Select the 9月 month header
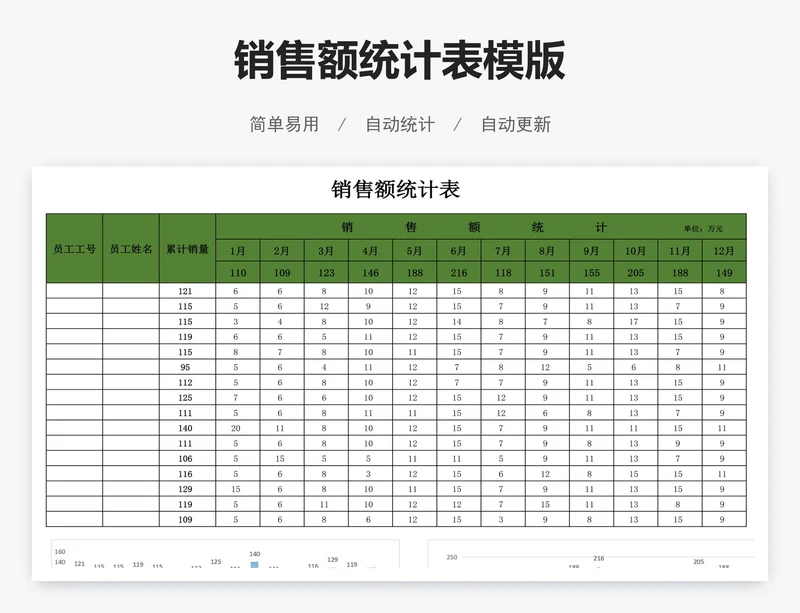The image size is (800, 613). coord(591,251)
